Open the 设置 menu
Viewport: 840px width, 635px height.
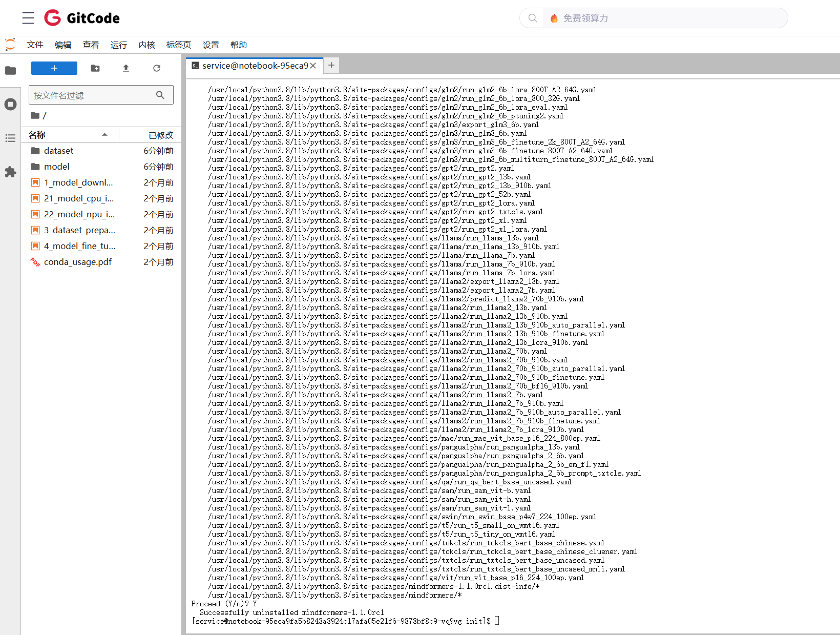click(211, 45)
